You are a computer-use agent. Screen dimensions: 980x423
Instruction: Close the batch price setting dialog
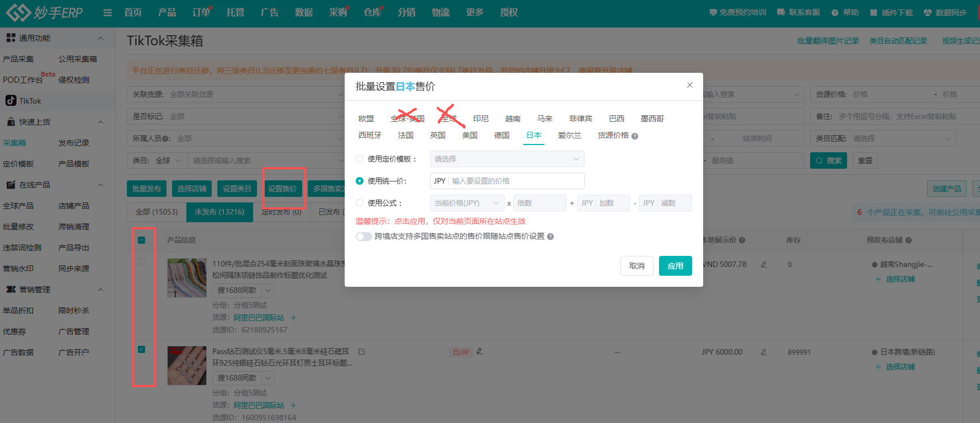[689, 85]
